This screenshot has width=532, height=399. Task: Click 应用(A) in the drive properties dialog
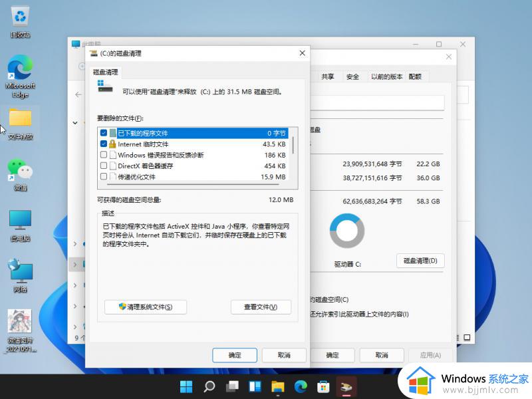pyautogui.click(x=430, y=355)
